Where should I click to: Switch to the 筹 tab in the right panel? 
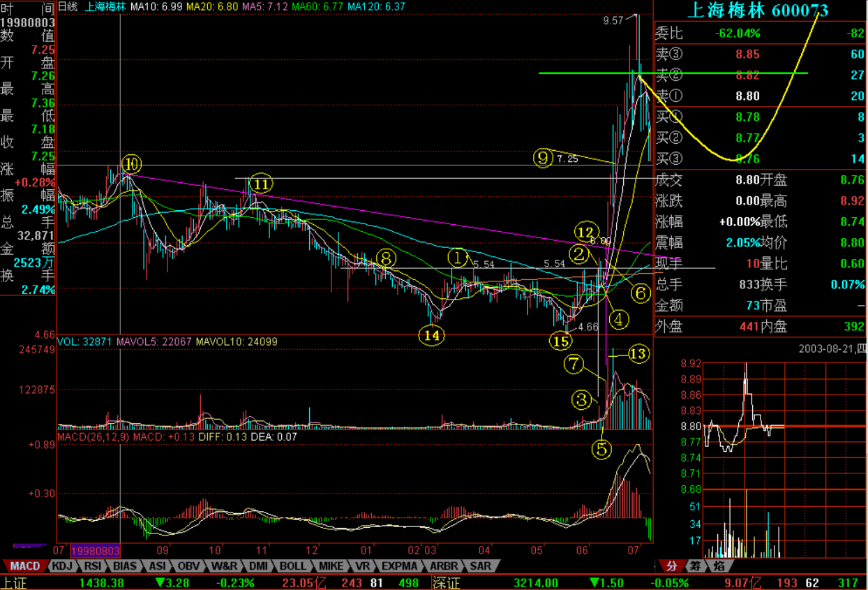[x=694, y=566]
